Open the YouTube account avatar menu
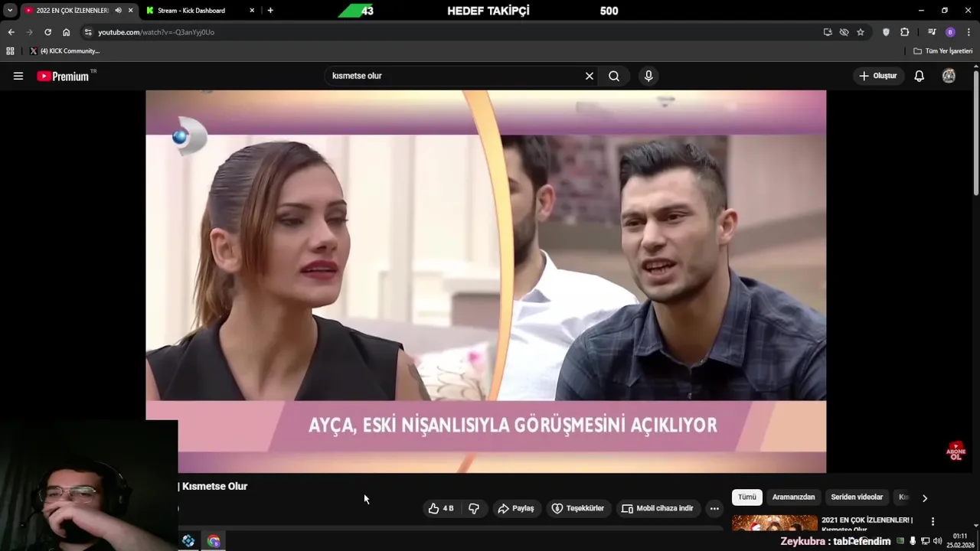The height and width of the screenshot is (551, 980). tap(949, 76)
